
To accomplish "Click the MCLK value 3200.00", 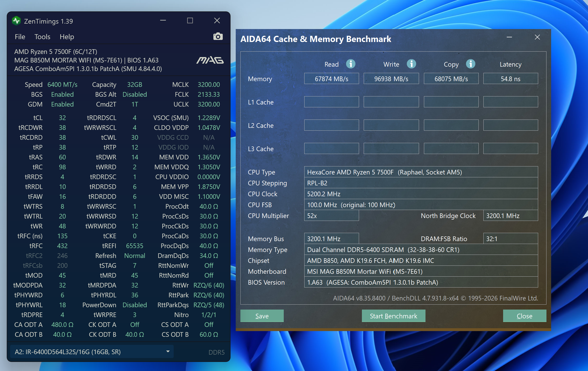I will (x=209, y=85).
